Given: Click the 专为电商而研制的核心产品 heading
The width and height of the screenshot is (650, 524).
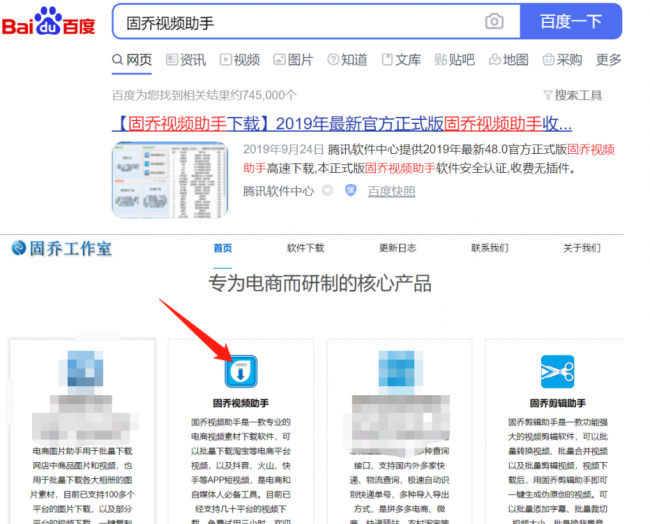Looking at the screenshot, I should pos(320,284).
